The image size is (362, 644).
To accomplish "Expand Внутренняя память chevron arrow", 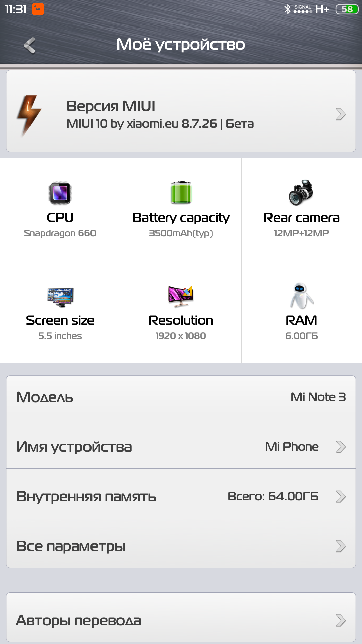I will point(340,496).
